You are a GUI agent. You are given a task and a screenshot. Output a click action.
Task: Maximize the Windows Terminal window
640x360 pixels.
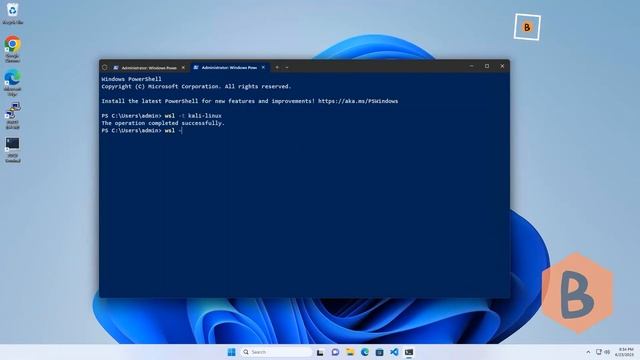click(x=487, y=66)
